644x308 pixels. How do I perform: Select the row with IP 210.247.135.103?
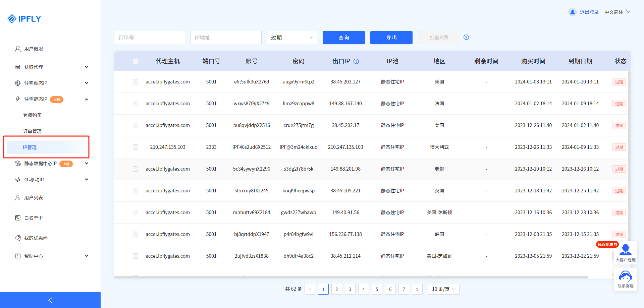(x=136, y=147)
